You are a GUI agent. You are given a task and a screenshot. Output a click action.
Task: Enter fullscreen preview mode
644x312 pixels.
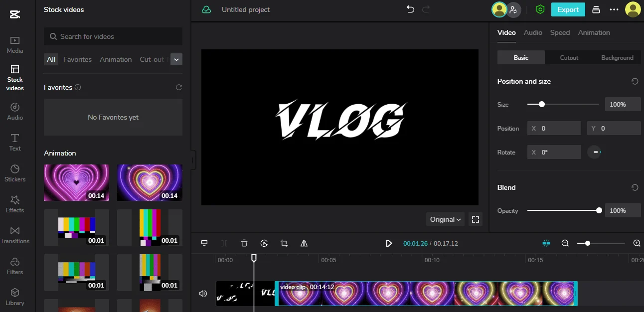click(475, 219)
